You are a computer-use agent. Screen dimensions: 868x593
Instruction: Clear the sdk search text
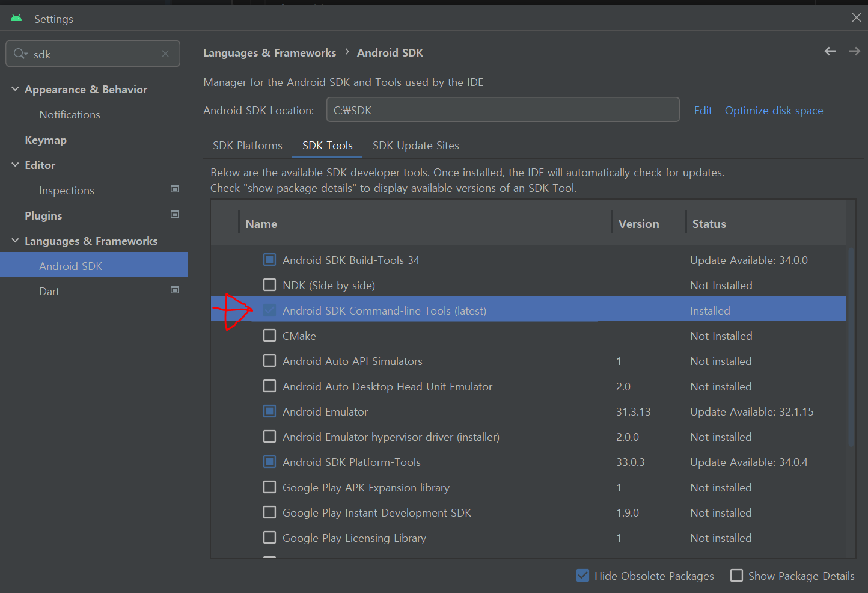[x=165, y=54]
